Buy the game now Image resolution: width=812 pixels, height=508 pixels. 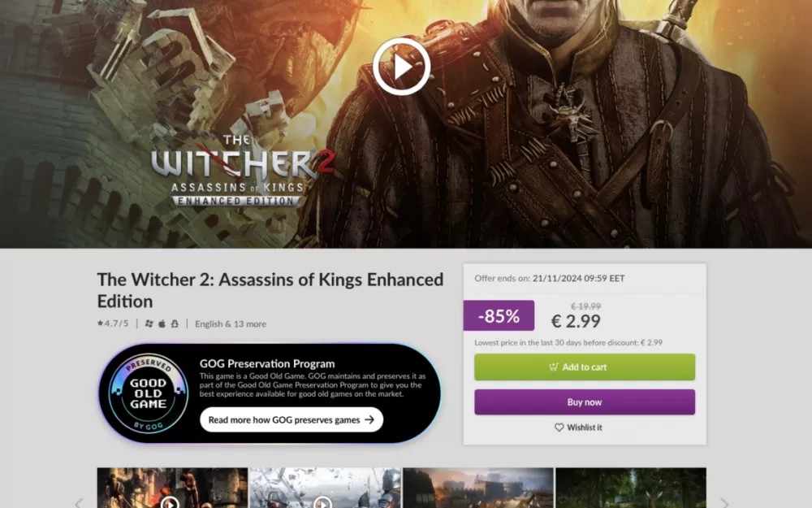click(585, 402)
